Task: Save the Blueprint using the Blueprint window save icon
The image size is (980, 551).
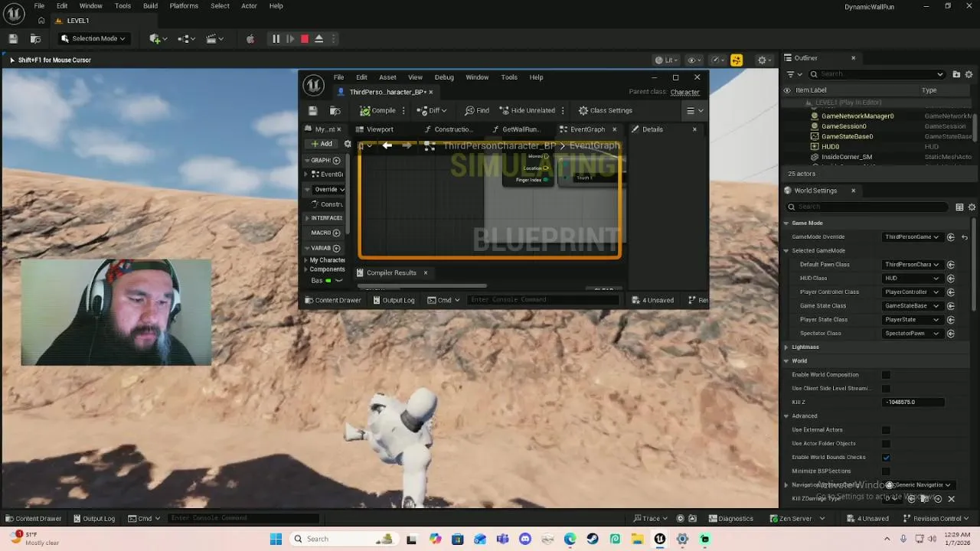Action: pyautogui.click(x=312, y=110)
